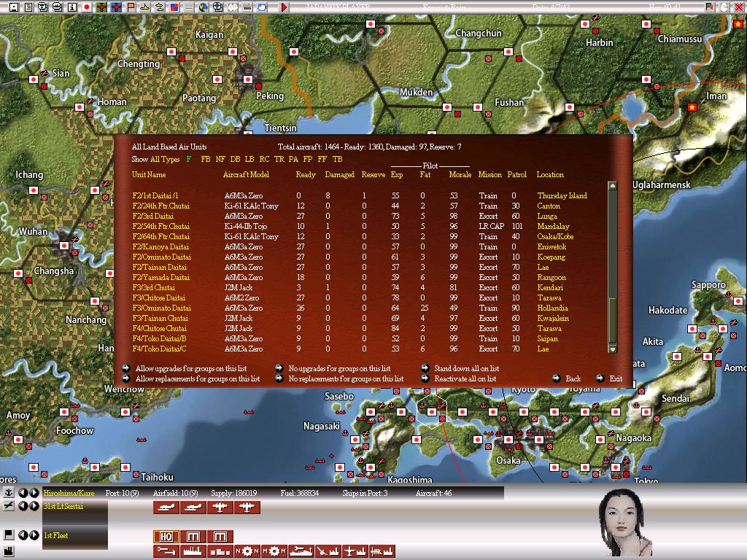Select the HQ unit icon at base

click(166, 537)
